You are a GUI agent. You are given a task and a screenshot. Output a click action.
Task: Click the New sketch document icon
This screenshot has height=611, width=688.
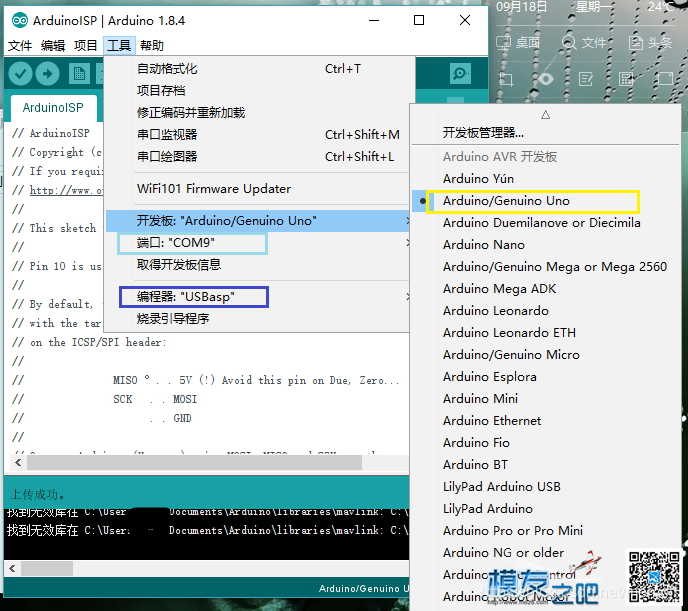79,73
